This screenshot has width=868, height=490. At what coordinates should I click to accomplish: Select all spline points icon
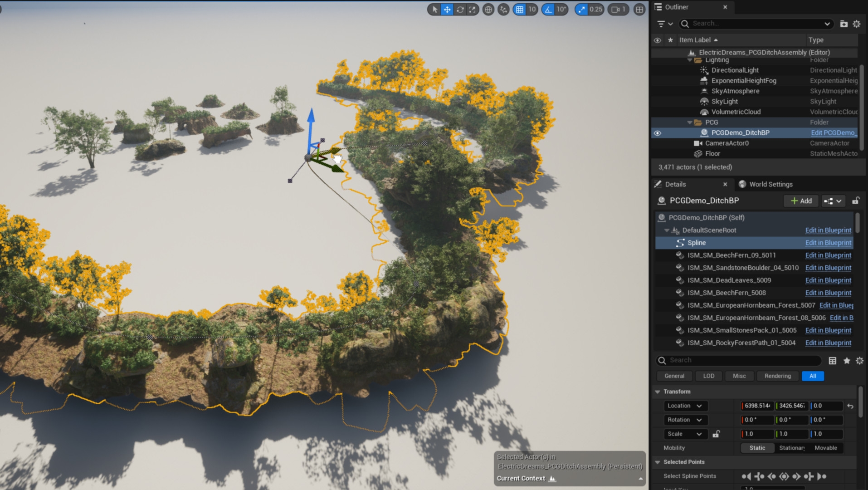[x=784, y=476]
